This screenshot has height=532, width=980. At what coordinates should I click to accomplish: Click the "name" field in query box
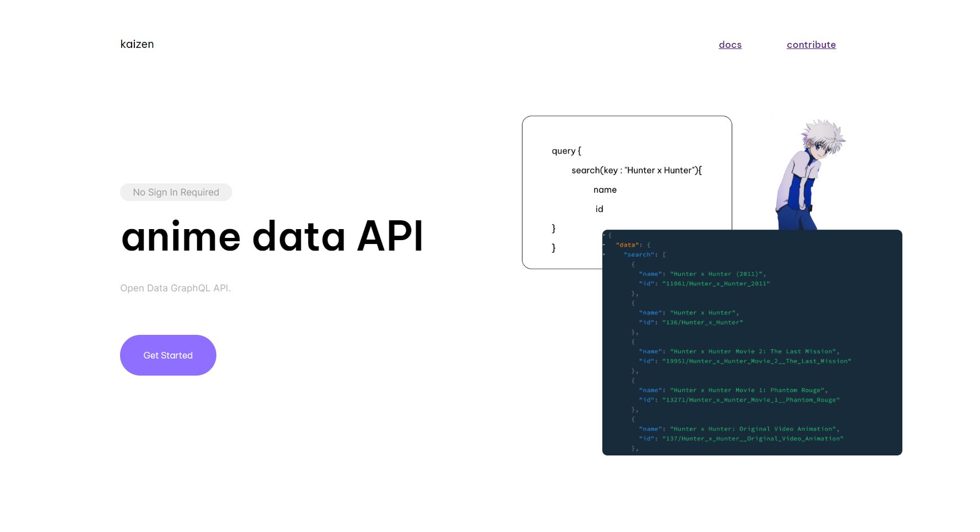tap(605, 189)
